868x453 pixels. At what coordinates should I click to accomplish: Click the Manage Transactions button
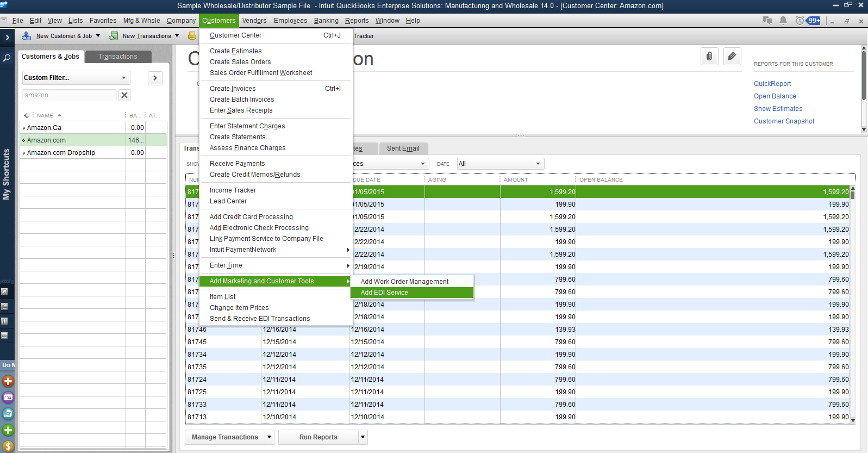[x=224, y=437]
